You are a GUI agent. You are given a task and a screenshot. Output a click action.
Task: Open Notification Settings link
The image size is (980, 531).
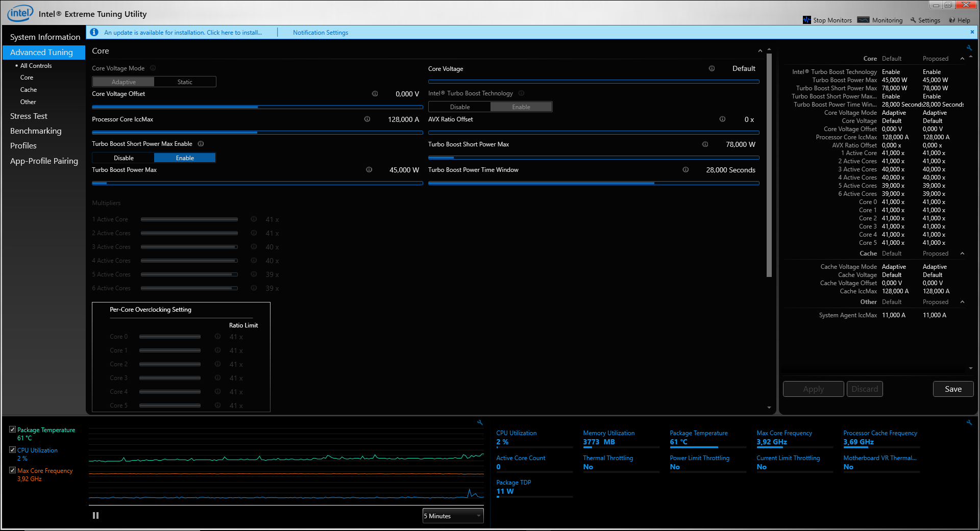coord(321,32)
